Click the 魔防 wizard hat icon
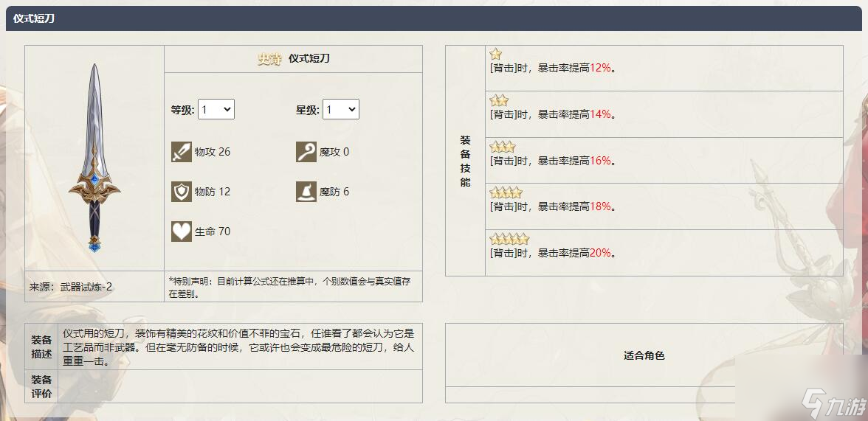The image size is (868, 421). tap(306, 192)
